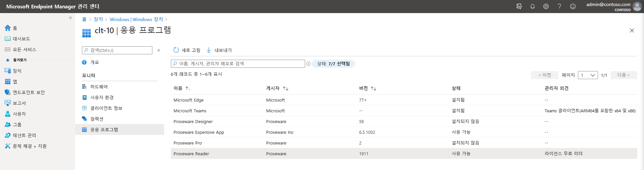Open the help question mark icon
644x170 pixels.
(x=559, y=6)
